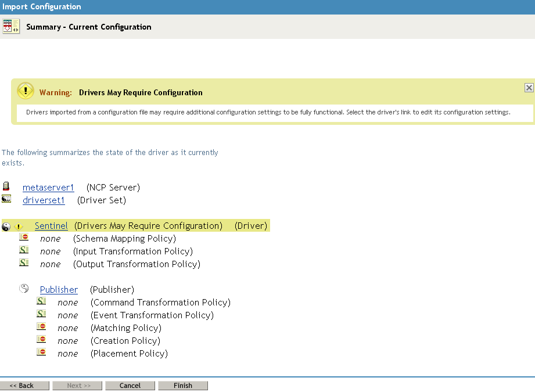Click the "Warning:" label in the banner
The width and height of the screenshot is (535, 392).
coord(56,92)
